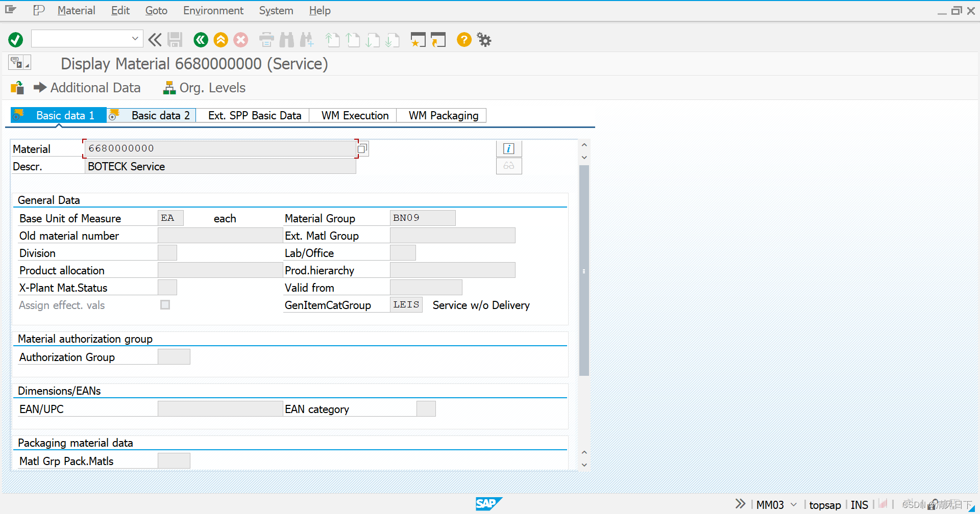Click the SAP pennant icon in the menu bar

point(39,10)
